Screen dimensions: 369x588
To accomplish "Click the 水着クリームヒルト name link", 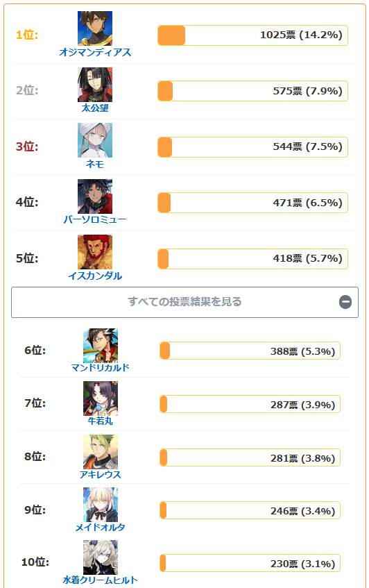I will [101, 580].
